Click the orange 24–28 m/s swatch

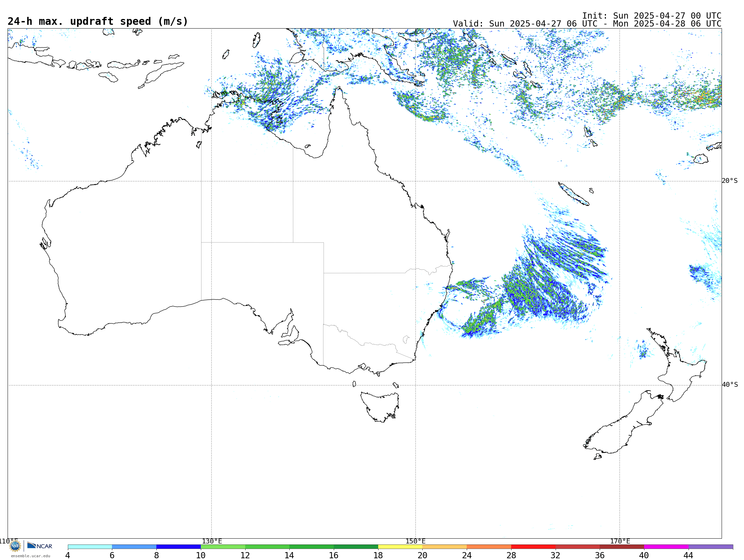(x=489, y=547)
